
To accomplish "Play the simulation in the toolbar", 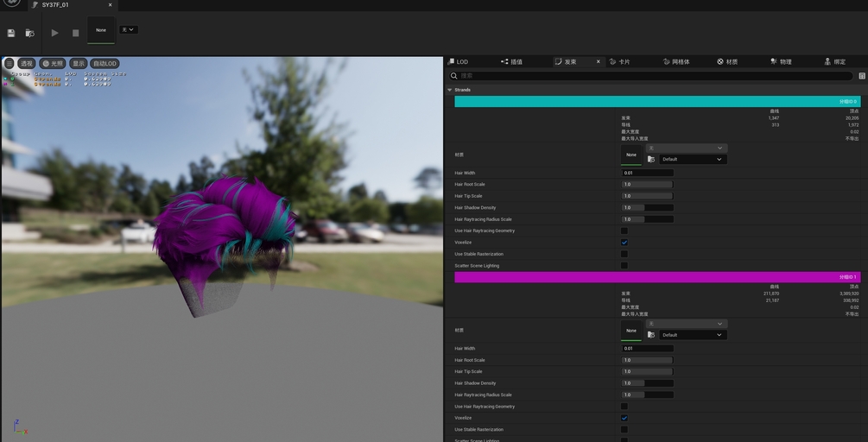I will point(54,33).
